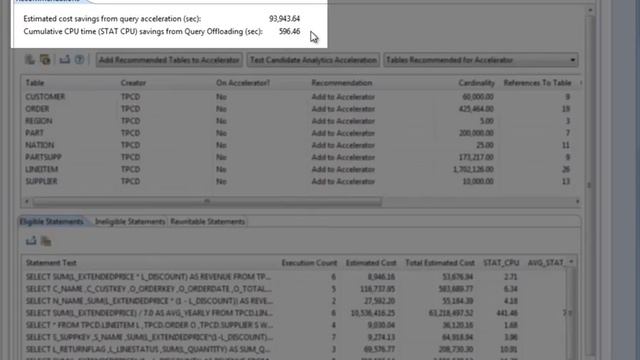Click CPU savings value 596.46

pyautogui.click(x=289, y=31)
